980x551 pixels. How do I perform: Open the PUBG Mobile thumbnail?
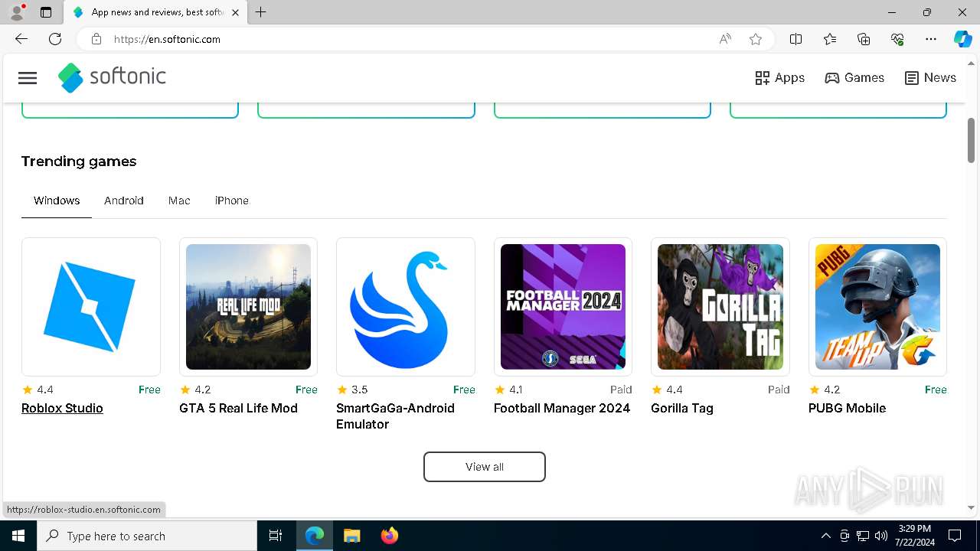click(x=877, y=307)
